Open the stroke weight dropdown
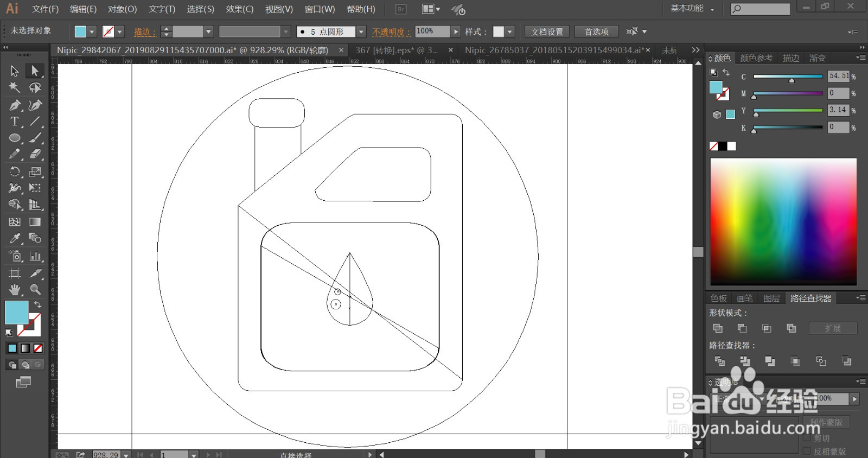The image size is (868, 458). coord(208,32)
